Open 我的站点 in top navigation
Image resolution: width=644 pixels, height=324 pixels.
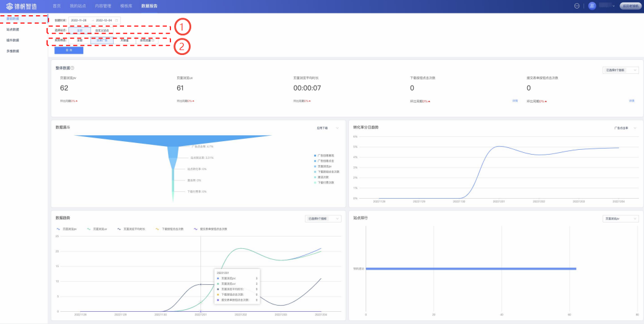[x=78, y=6]
